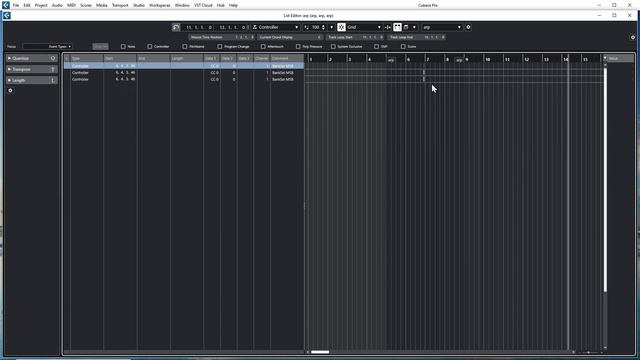
Task: Click the Cubase logo icon in title bar
Action: [6, 5]
